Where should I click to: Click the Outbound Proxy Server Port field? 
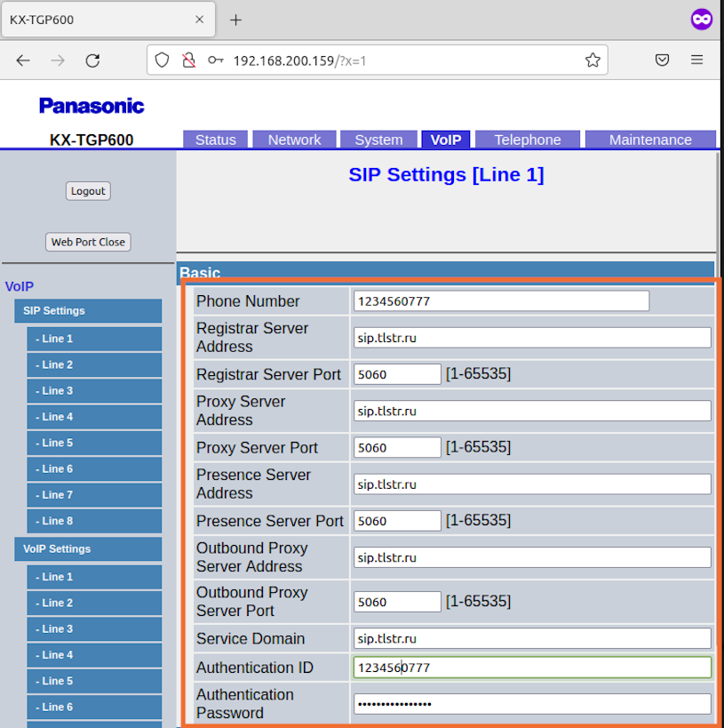[x=397, y=602]
